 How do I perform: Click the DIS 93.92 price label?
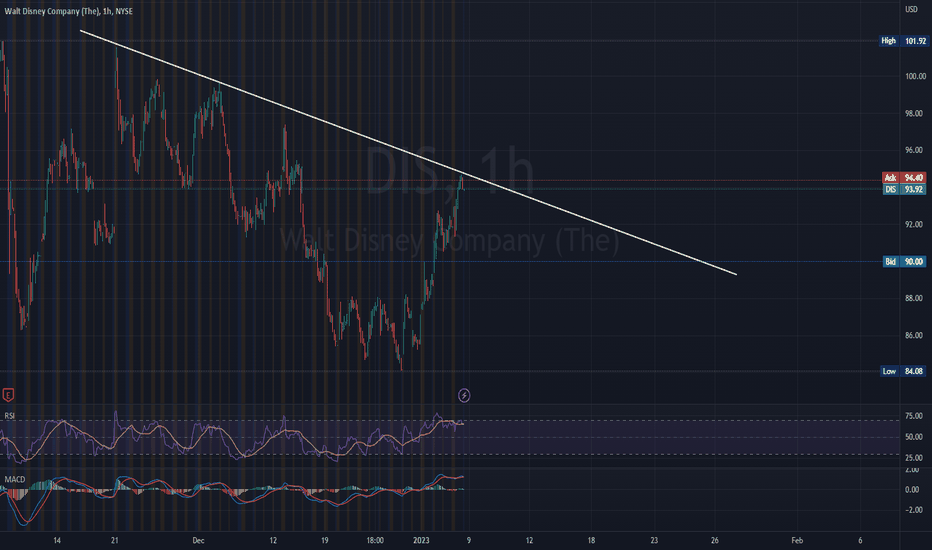(904, 189)
